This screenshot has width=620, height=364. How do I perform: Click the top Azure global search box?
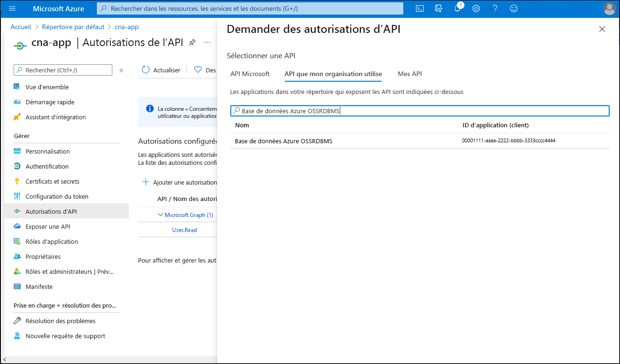pyautogui.click(x=250, y=8)
